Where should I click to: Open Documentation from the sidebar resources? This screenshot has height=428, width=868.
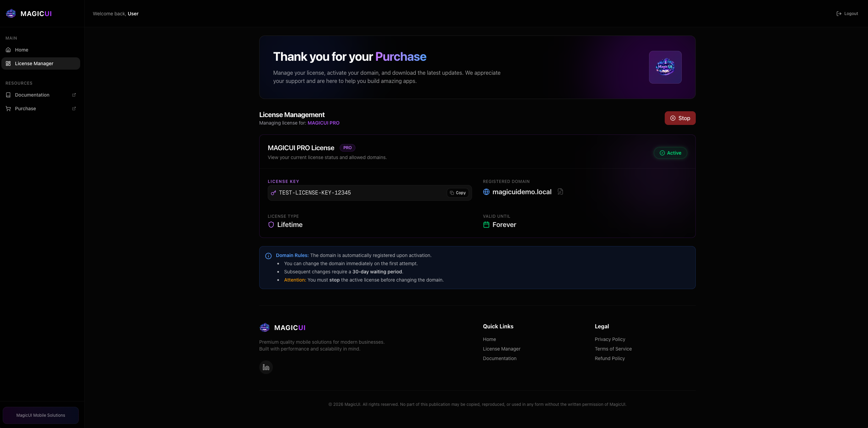coord(32,95)
